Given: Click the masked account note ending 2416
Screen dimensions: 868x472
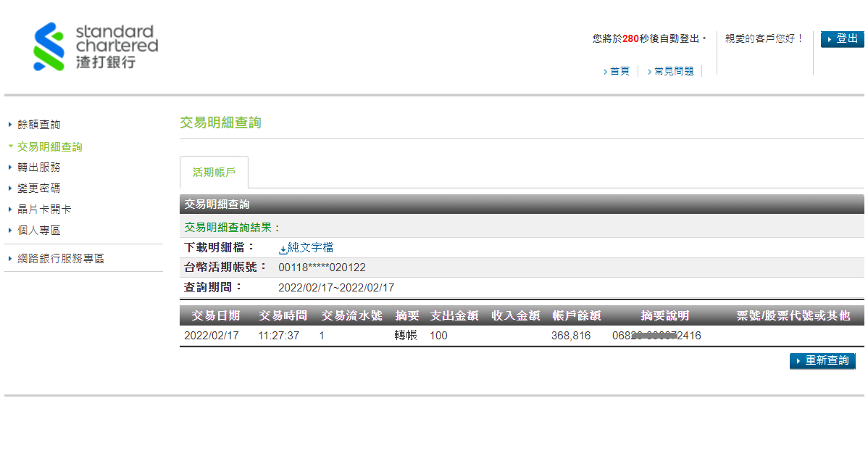Looking at the screenshot, I should pyautogui.click(x=656, y=336).
